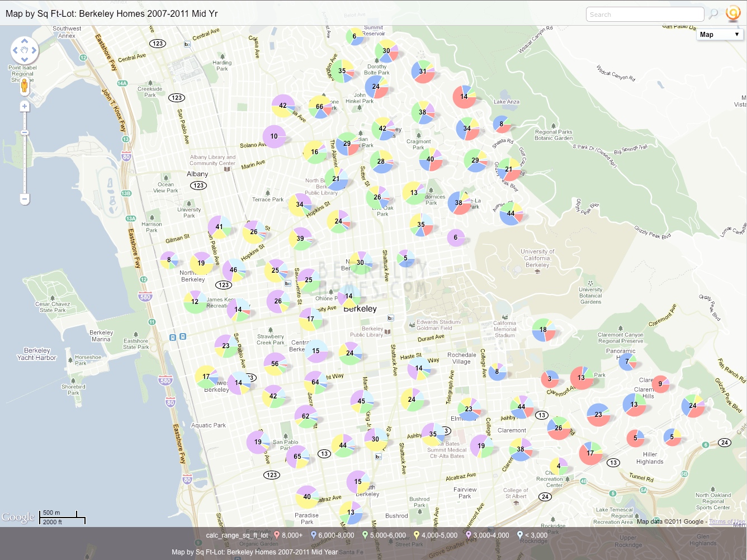Click the Google logo on the map
747x560 pixels.
tap(18, 518)
